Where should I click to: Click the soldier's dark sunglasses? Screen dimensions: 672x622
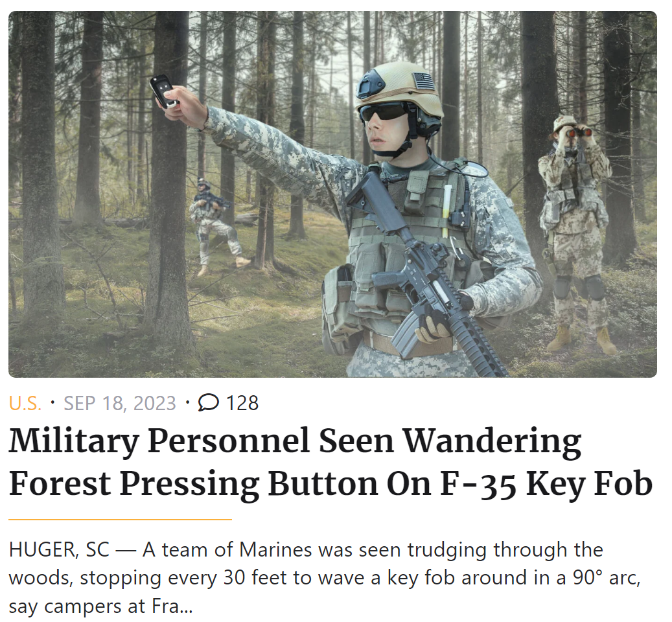pos(383,112)
